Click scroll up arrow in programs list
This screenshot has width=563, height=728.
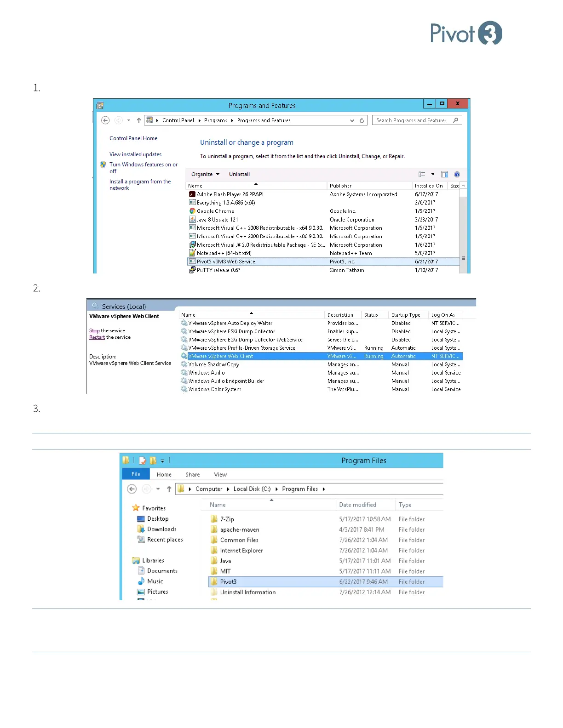click(x=463, y=186)
